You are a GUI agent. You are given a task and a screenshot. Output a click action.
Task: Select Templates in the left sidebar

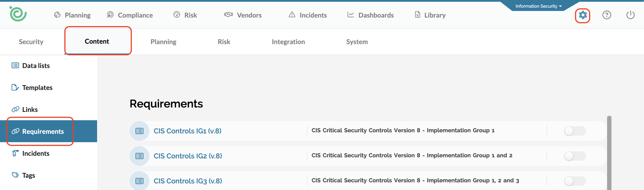pyautogui.click(x=37, y=88)
